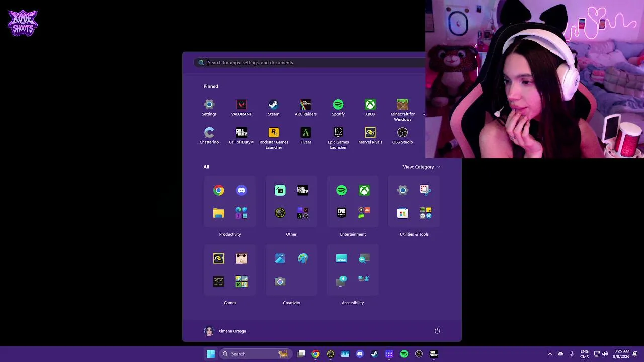The width and height of the screenshot is (644, 362).
Task: Click the Windows Start button on taskbar
Action: click(x=211, y=354)
